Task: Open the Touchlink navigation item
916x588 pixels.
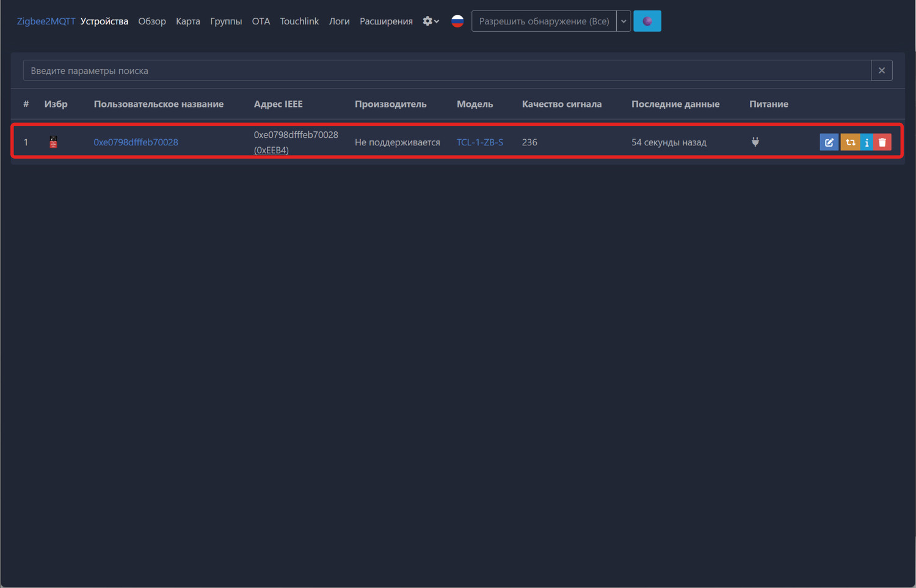Action: click(299, 21)
